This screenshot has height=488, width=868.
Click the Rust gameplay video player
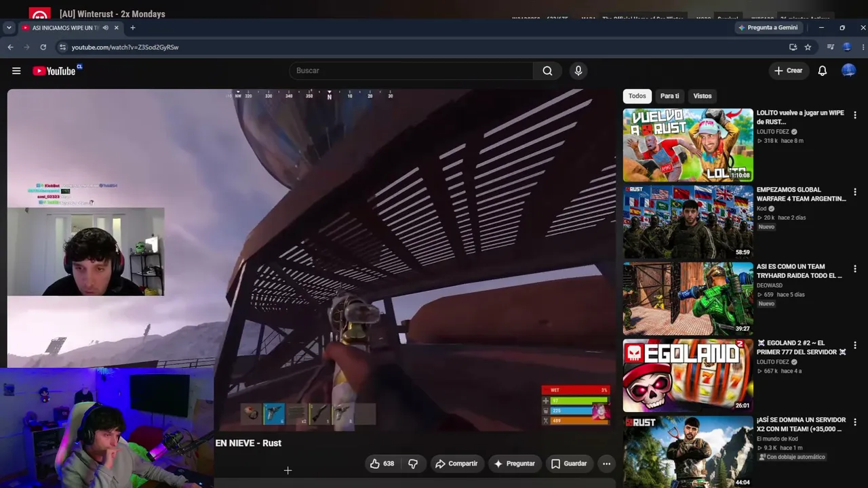pyautogui.click(x=311, y=260)
